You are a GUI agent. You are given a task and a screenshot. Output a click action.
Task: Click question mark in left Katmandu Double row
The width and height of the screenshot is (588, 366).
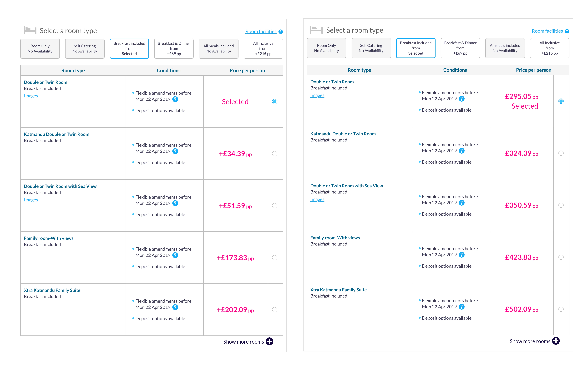[x=175, y=151]
